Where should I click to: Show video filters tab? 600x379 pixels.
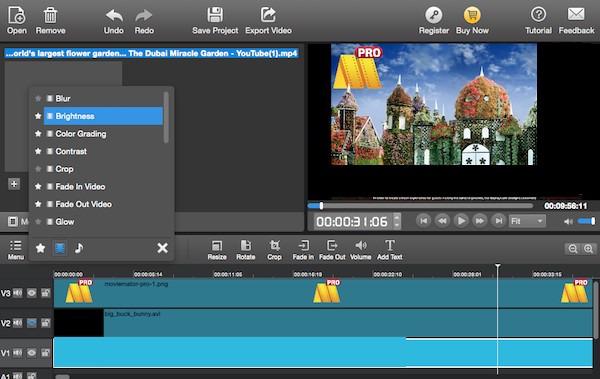[x=60, y=248]
